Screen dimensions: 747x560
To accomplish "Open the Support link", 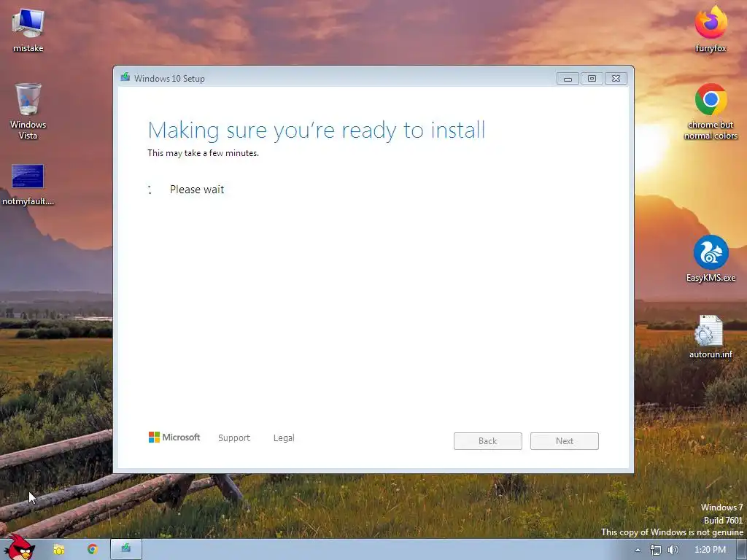I will 234,437.
